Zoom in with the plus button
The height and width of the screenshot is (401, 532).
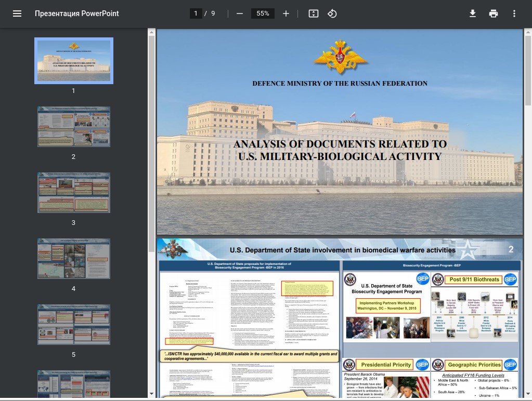(286, 14)
